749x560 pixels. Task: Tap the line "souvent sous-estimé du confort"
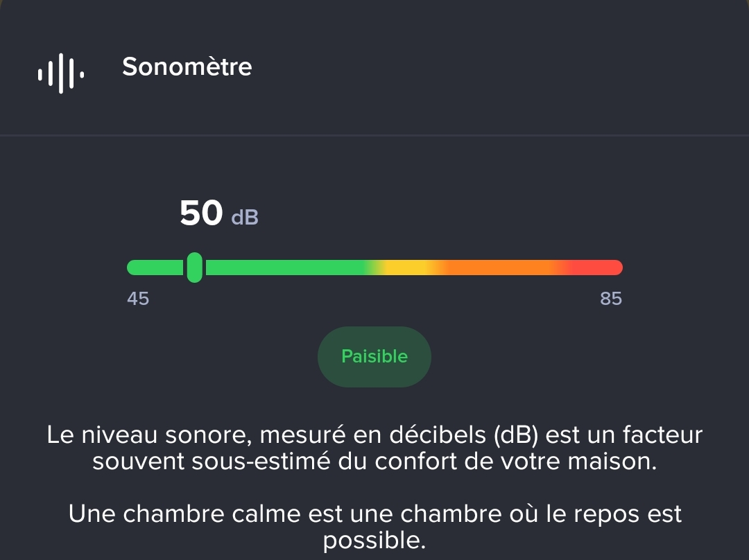[x=374, y=461]
